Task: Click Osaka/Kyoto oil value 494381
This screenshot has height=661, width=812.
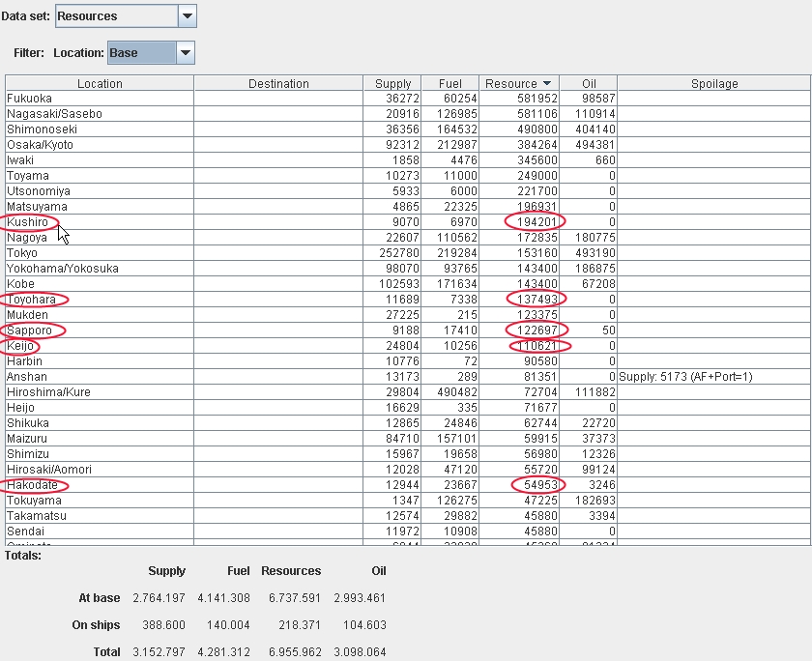Action: [x=595, y=145]
